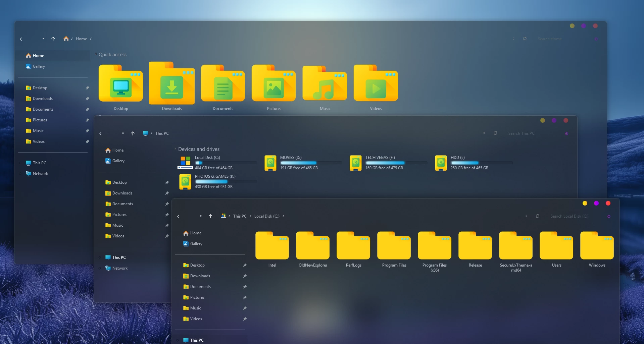Click 'This PC' breadcrumb in Local Disk address bar
644x344 pixels.
(240, 216)
